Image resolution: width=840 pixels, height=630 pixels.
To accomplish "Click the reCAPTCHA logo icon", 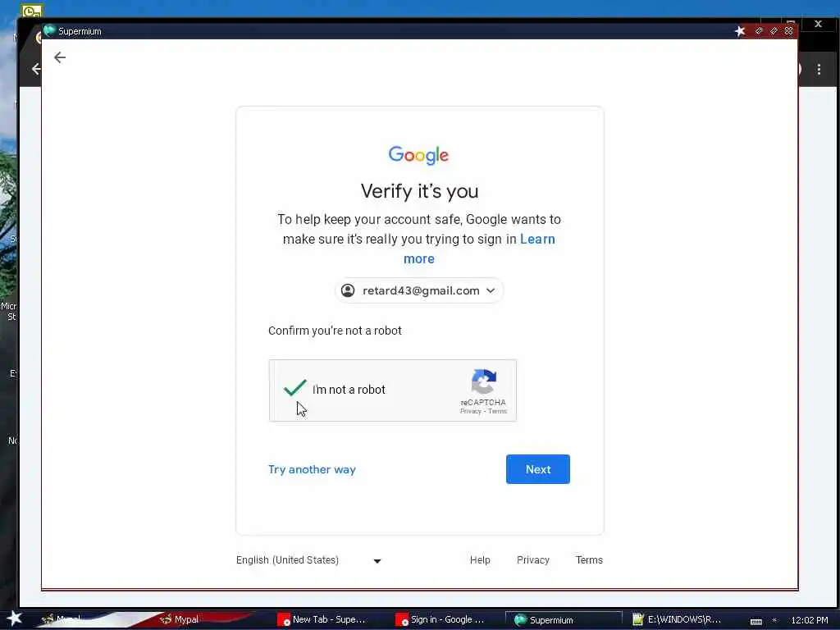I will tap(484, 381).
